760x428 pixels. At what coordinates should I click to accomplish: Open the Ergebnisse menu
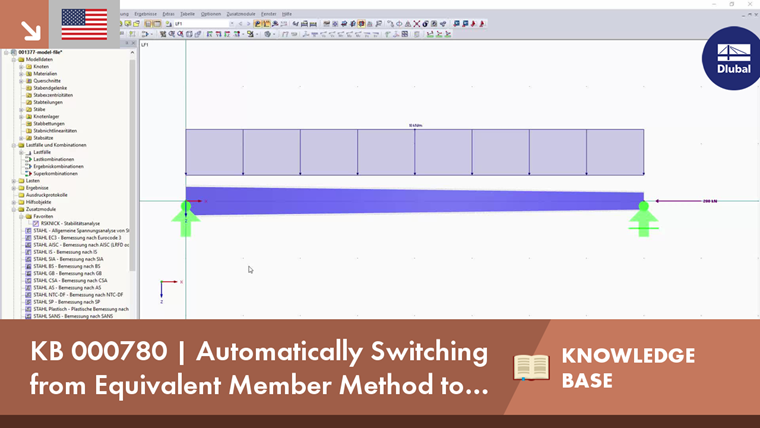click(145, 14)
